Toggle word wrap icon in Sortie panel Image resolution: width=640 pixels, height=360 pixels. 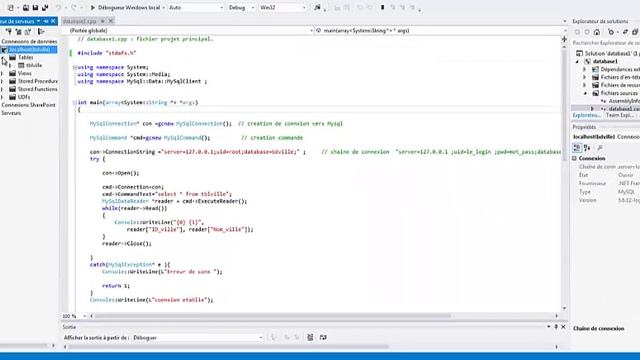323,337
